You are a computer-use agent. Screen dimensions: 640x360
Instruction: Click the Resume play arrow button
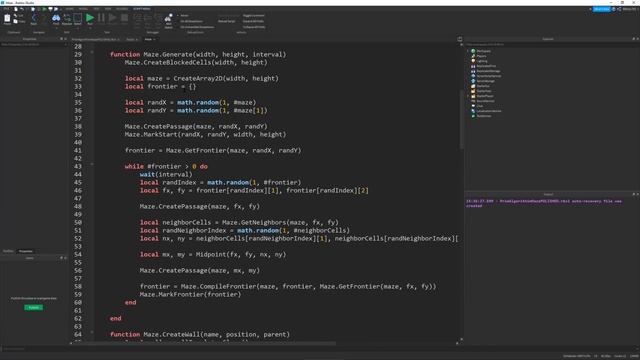pos(112,18)
